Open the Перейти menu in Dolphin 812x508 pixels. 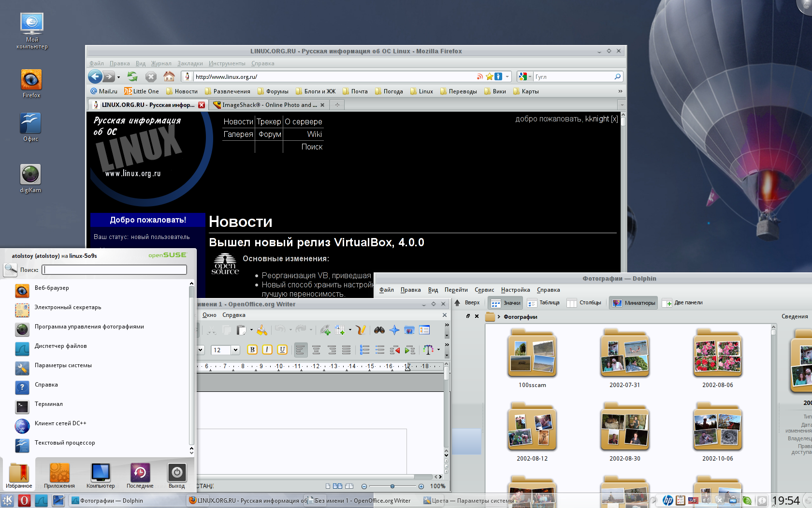pyautogui.click(x=456, y=290)
